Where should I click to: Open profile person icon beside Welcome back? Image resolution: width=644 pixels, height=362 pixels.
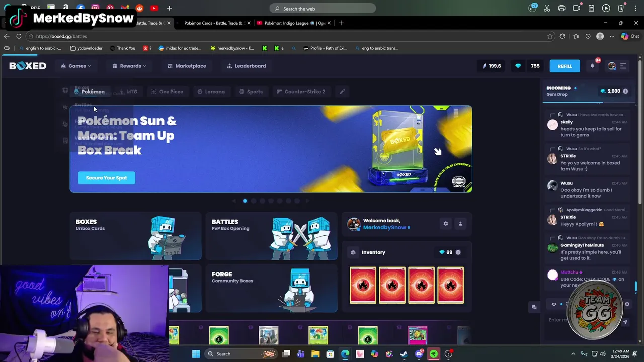pyautogui.click(x=460, y=224)
